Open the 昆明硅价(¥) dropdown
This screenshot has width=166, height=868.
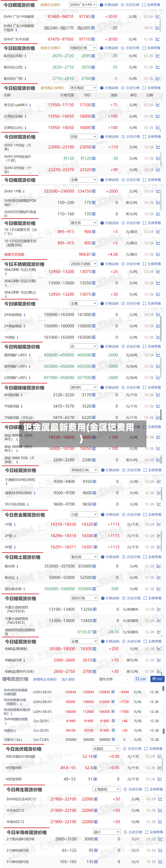click(84, 470)
